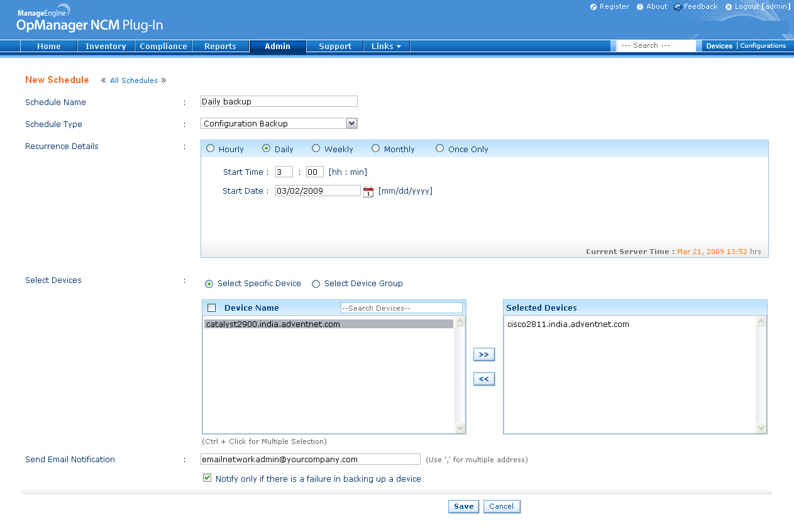Open the Start Date calendar picker icon
794x532 pixels.
(x=368, y=192)
